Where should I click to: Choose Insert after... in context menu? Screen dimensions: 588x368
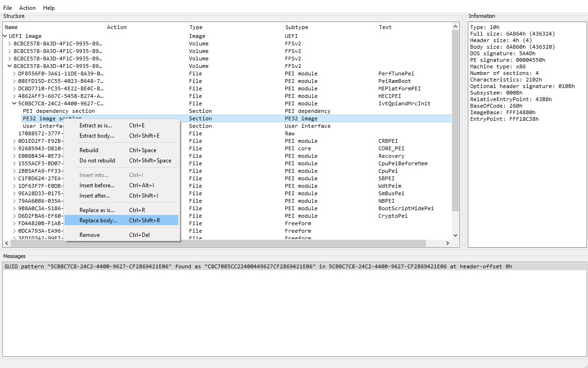[122, 196]
